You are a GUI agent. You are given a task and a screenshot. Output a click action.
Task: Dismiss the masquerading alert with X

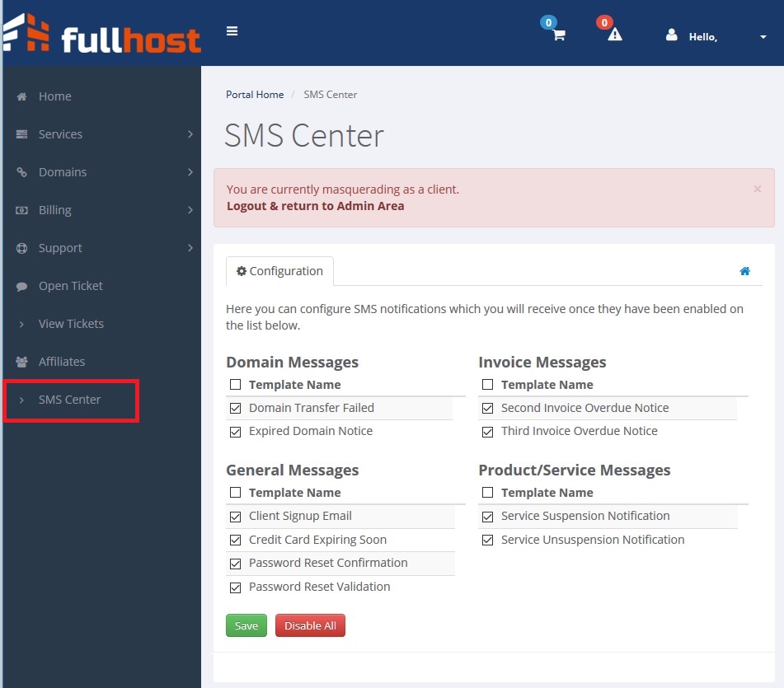(757, 189)
